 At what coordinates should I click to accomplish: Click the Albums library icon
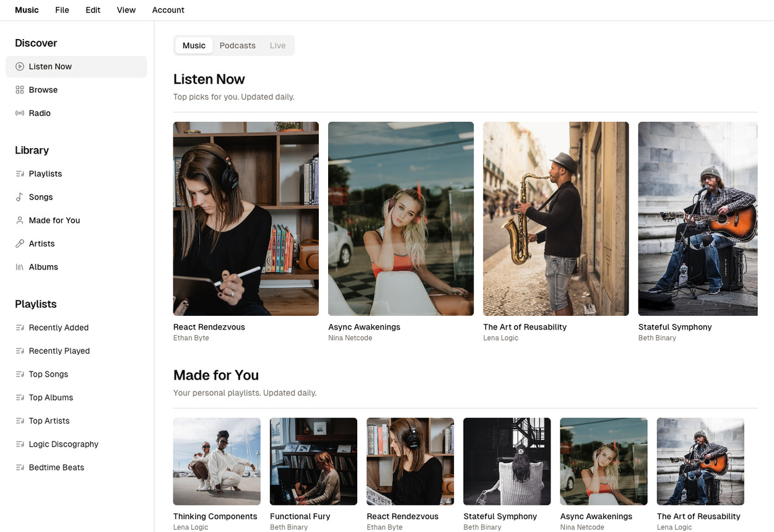tap(20, 267)
